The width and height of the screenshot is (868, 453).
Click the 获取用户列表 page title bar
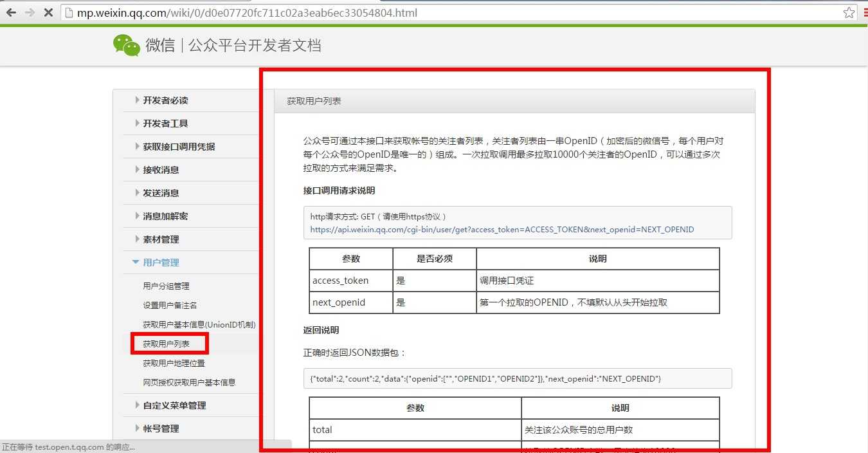(x=514, y=101)
